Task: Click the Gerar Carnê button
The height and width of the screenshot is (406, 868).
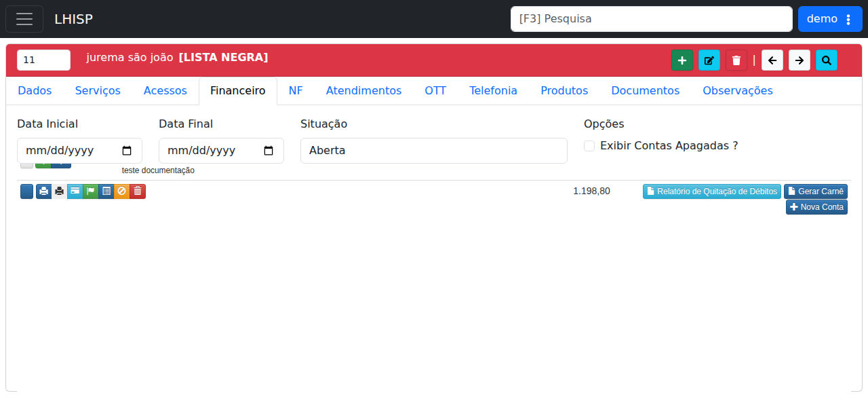Action: (x=816, y=191)
